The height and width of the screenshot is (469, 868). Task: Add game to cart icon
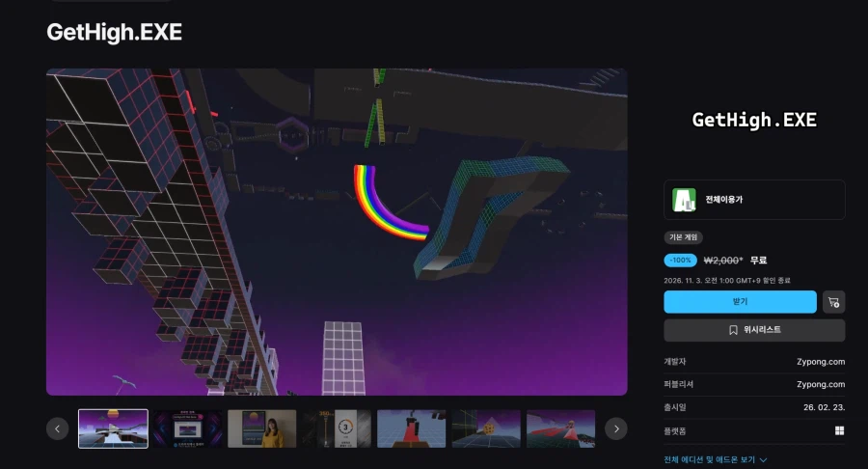pos(833,302)
